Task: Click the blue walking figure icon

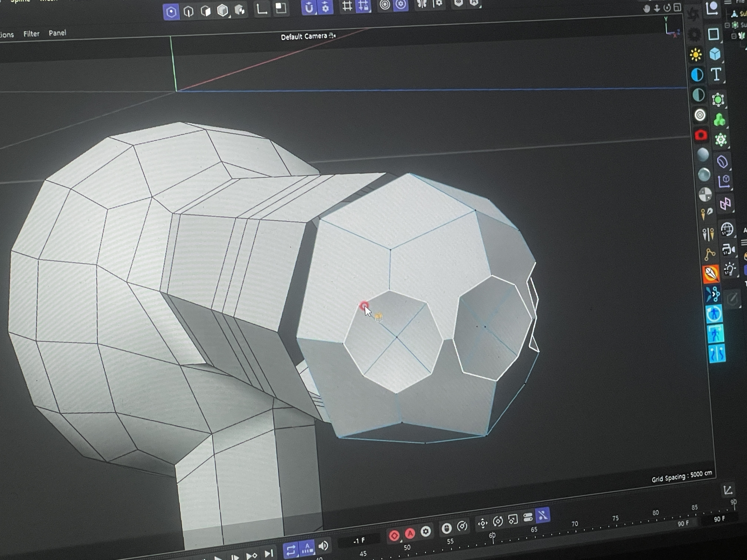Action: click(715, 334)
